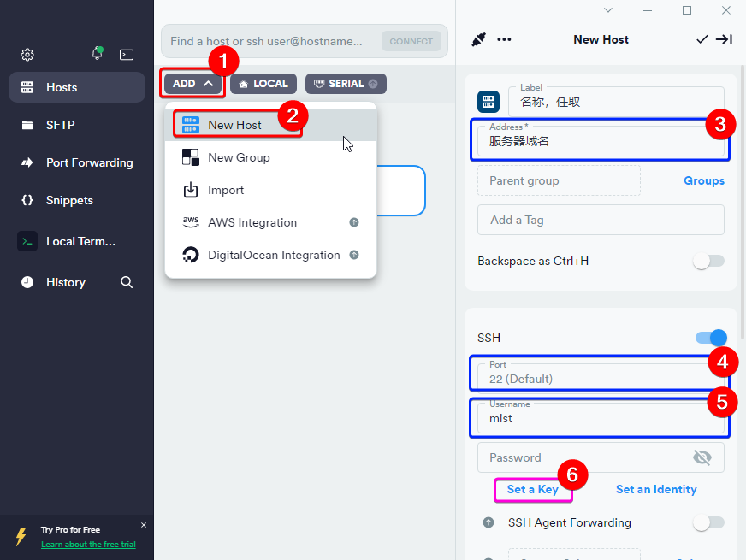Click the three-dots more options icon
This screenshot has width=746, height=560.
(504, 39)
